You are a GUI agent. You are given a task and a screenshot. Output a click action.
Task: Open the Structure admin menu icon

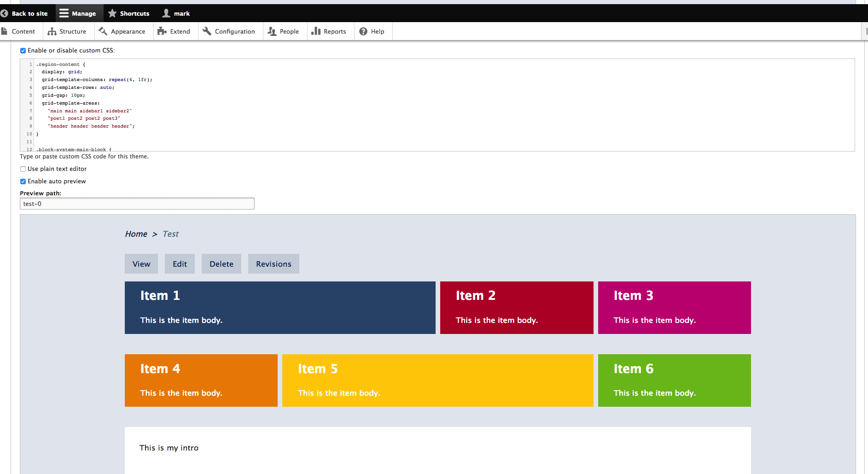[x=52, y=31]
